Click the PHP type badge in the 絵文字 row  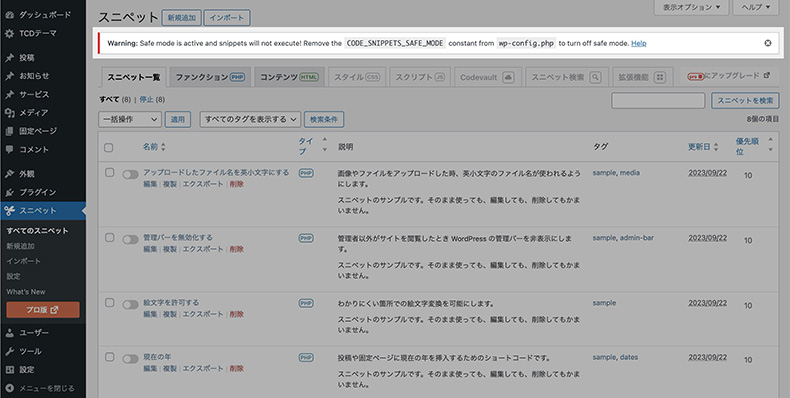tap(306, 303)
